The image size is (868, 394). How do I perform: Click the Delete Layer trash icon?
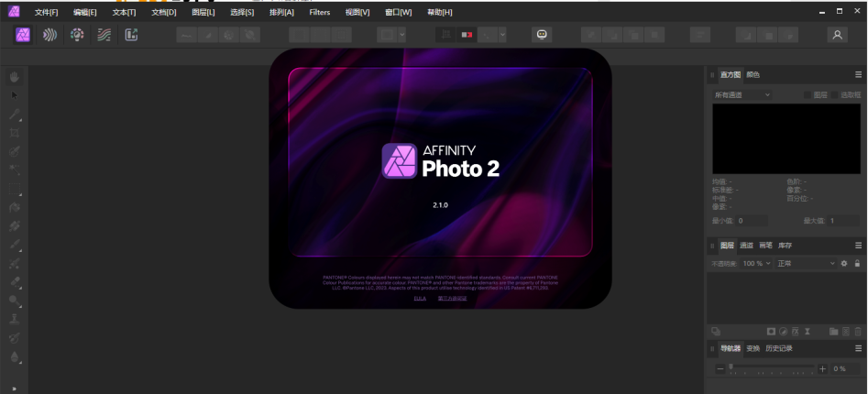(x=858, y=332)
